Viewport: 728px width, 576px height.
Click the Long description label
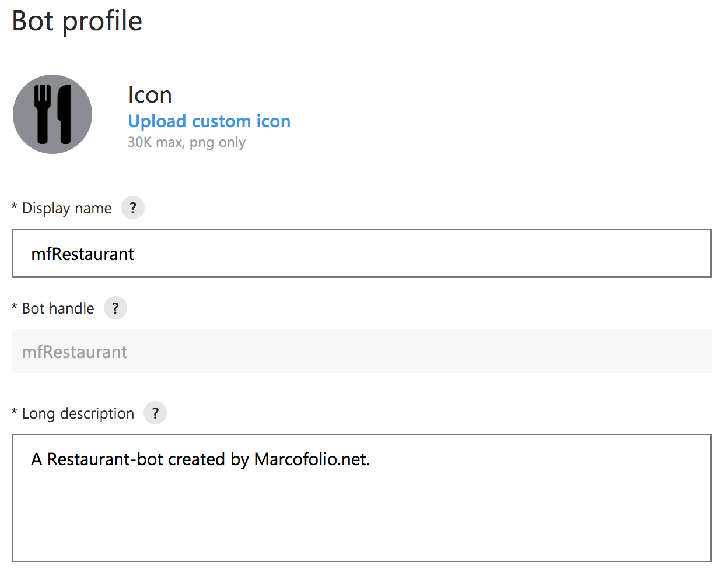pyautogui.click(x=78, y=413)
